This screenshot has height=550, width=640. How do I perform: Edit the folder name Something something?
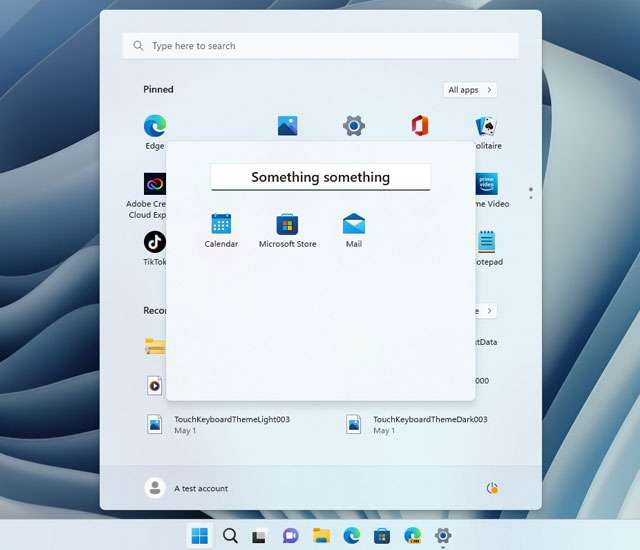coord(320,177)
